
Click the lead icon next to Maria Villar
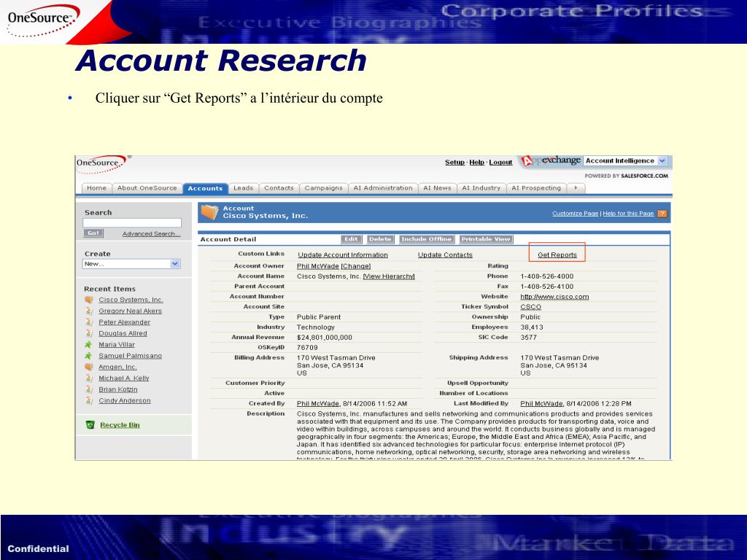tap(88, 345)
